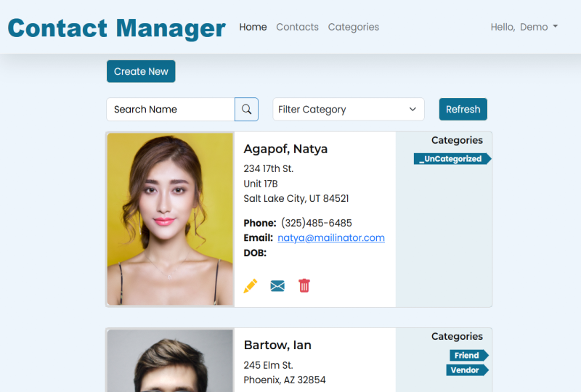The width and height of the screenshot is (581, 392).
Task: Open Categories in navigation bar
Action: pyautogui.click(x=354, y=27)
